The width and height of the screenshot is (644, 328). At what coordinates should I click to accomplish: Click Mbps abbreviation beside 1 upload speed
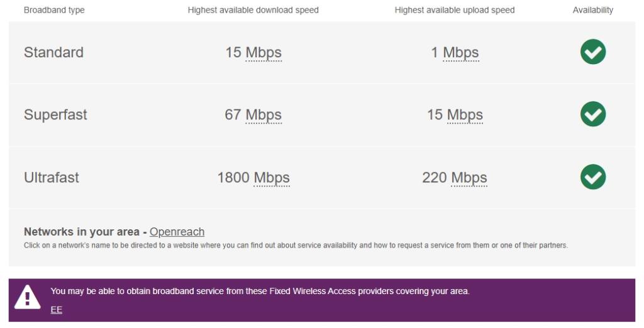(461, 53)
